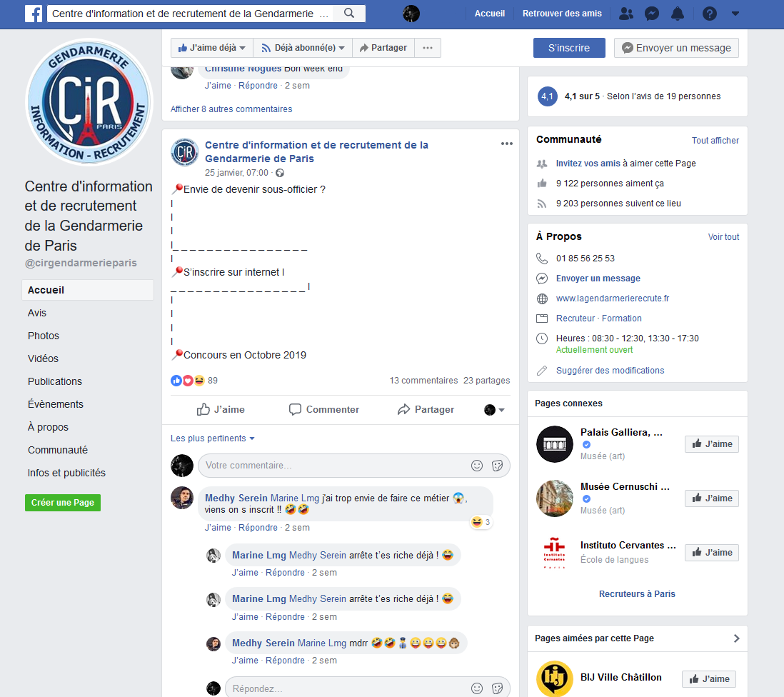Viewport: 784px width, 697px height.
Task: Click 23 partages count
Action: coord(486,381)
